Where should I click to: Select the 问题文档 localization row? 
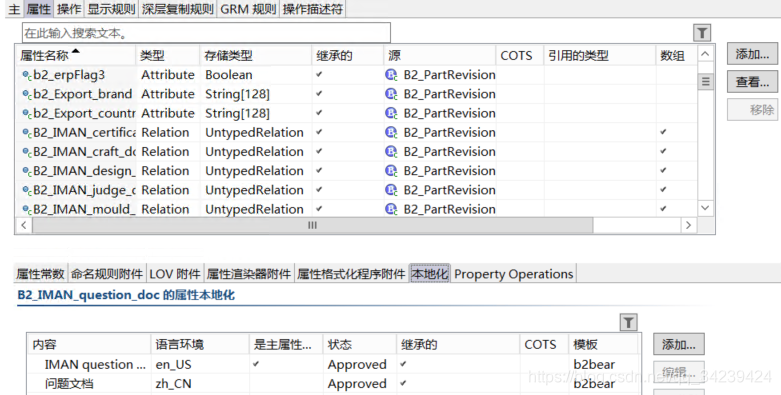point(333,384)
